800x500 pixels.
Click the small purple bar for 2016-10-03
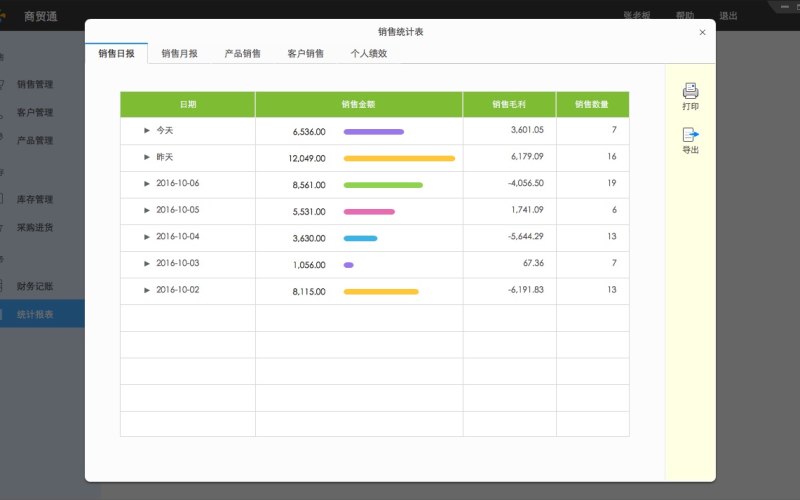[349, 265]
